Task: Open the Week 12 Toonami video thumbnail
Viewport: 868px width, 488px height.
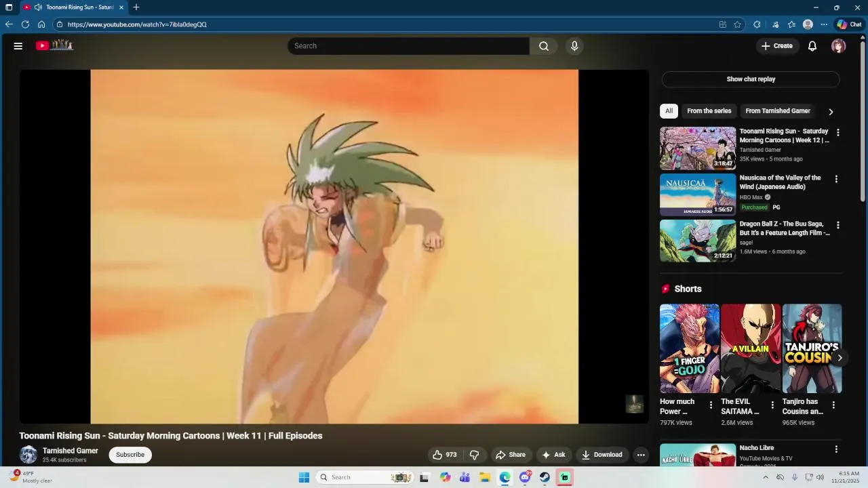Action: (x=698, y=148)
